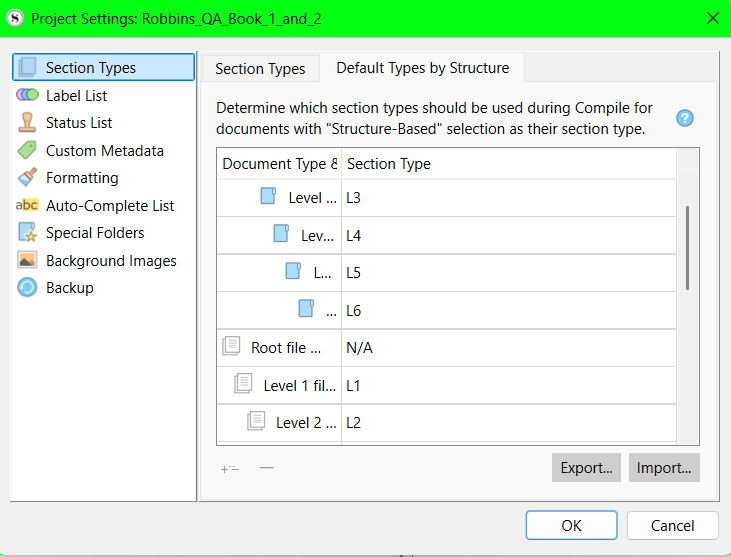
Task: Select the Auto-Complete List abc icon
Action: coord(27,205)
